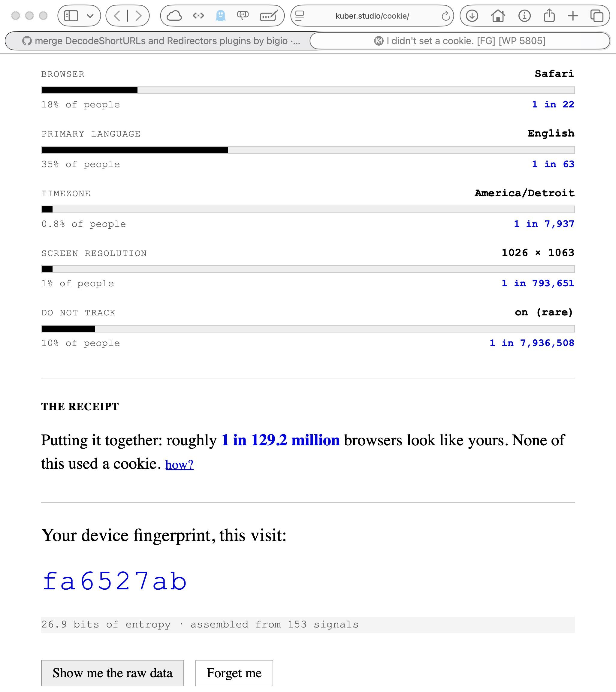Click the keyboard pencil extension icon
The width and height of the screenshot is (616, 692).
click(269, 16)
